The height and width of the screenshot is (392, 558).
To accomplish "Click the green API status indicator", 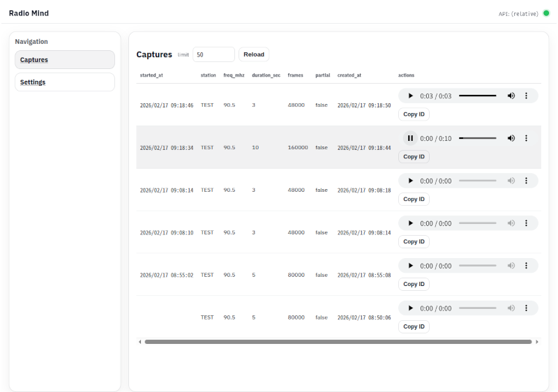I will (546, 13).
